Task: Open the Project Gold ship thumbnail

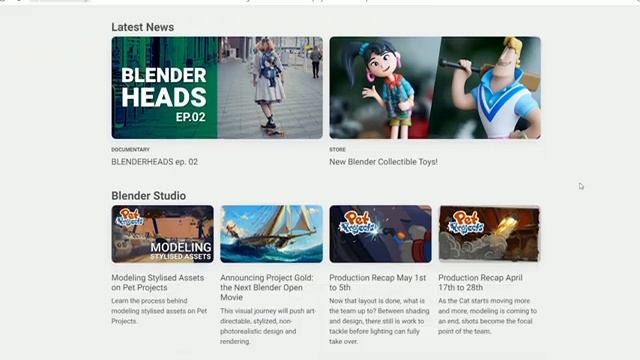Action: [271, 234]
